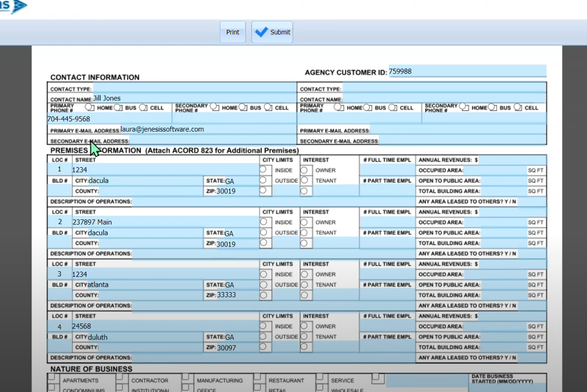Click the Loc 2 street field 237897 Main
The width and height of the screenshot is (587, 392).
[164, 221]
